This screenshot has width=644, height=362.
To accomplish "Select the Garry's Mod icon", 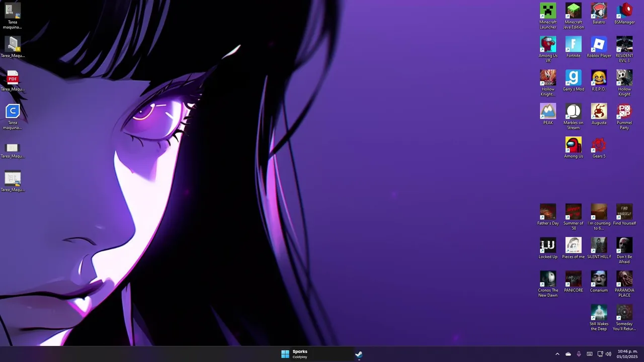I will tap(574, 81).
